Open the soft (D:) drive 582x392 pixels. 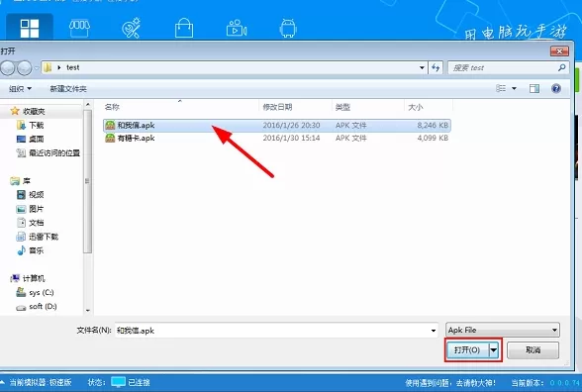coord(37,307)
